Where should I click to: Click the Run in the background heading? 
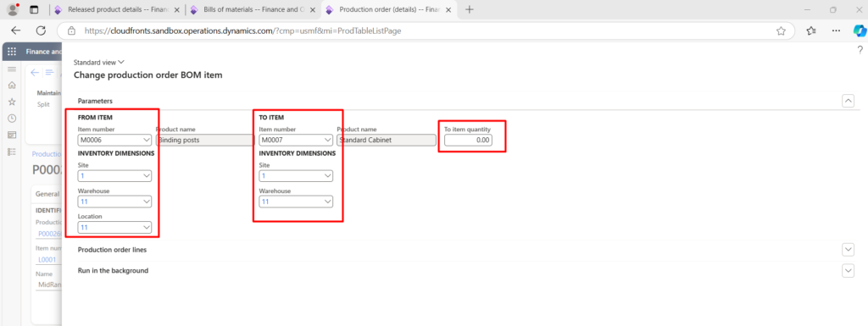(113, 271)
